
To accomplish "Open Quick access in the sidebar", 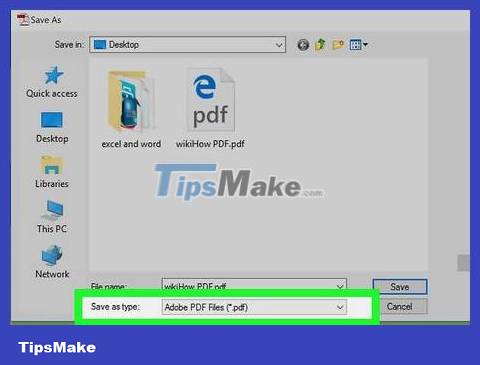I will point(52,82).
